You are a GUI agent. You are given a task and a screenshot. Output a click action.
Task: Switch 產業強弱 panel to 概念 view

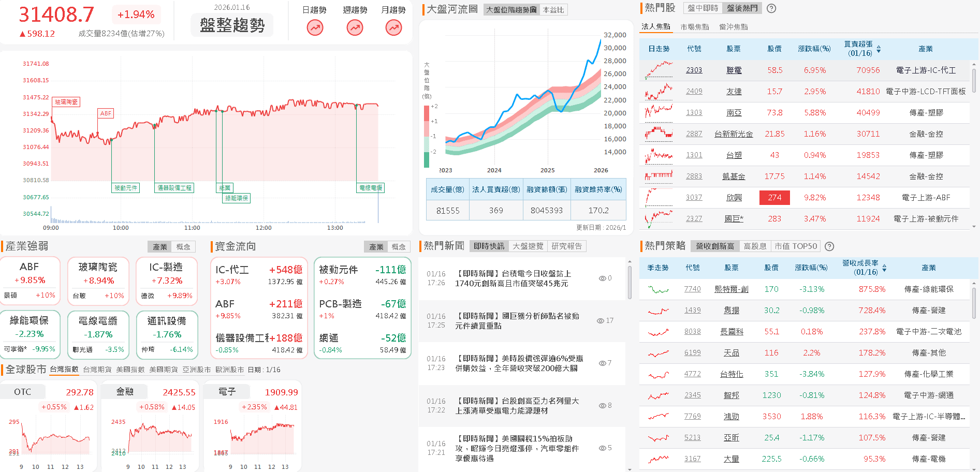[x=183, y=247]
